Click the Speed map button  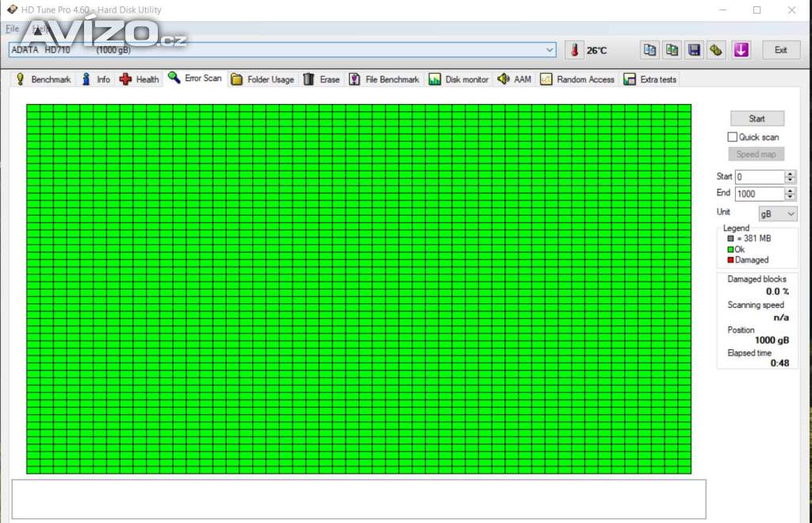(756, 154)
